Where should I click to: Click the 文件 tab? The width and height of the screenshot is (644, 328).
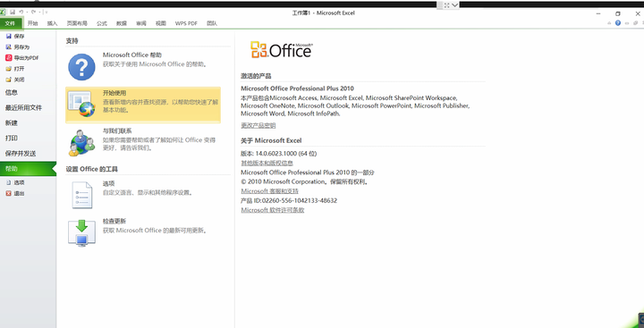point(11,23)
